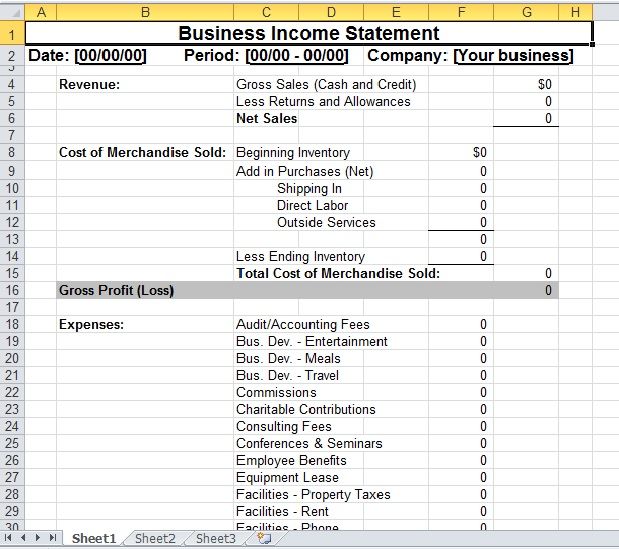The image size is (619, 549).
Task: Open the Sheet3 tab
Action: coord(216,538)
